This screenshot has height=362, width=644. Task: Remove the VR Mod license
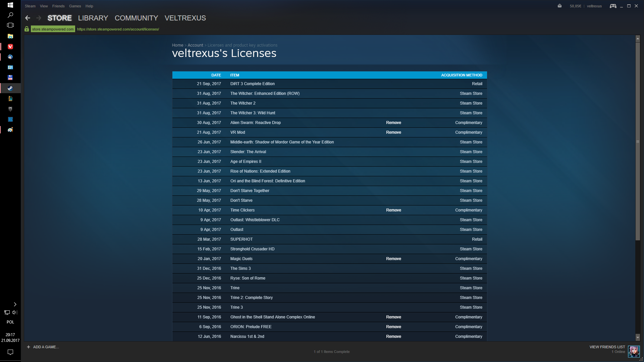coord(393,132)
